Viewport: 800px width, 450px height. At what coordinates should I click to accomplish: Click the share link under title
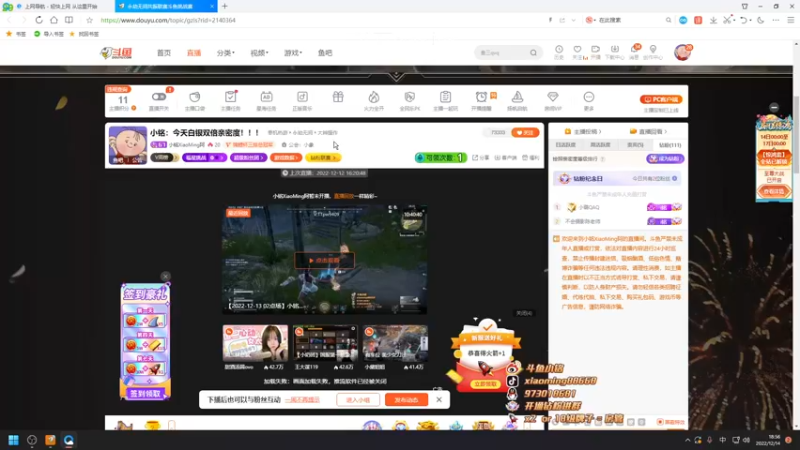481,158
